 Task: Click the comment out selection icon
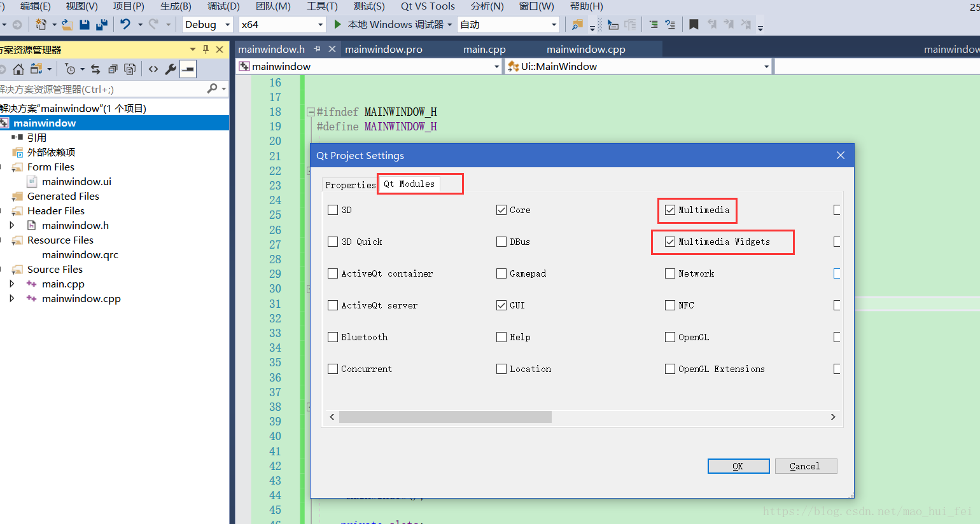pyautogui.click(x=654, y=24)
